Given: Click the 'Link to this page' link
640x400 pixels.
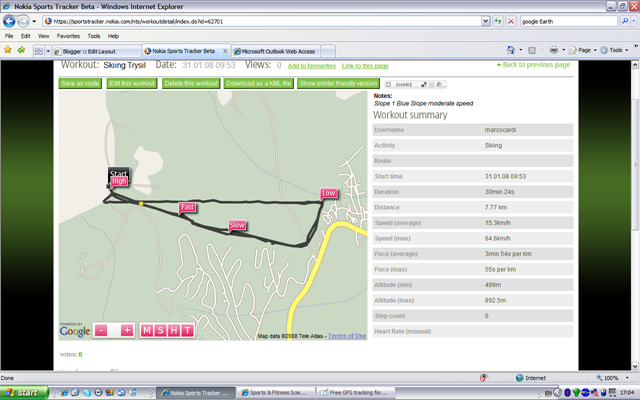Looking at the screenshot, I should point(365,66).
